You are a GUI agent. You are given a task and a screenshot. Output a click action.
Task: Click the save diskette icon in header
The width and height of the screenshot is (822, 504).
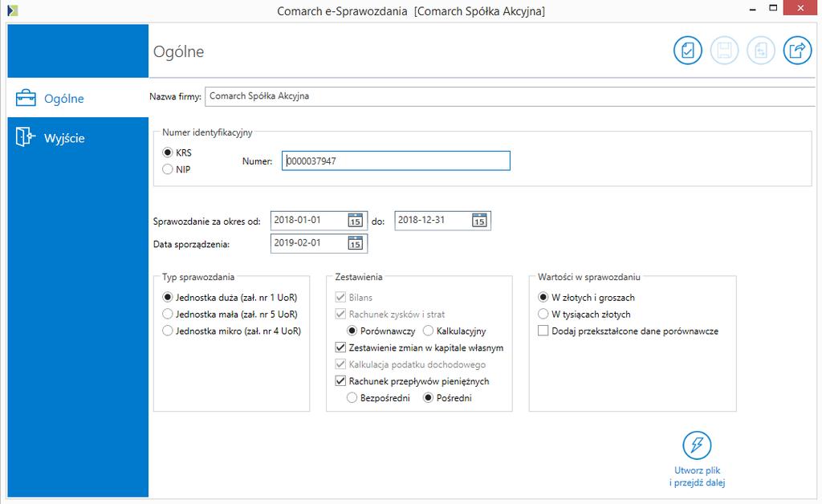coord(724,51)
